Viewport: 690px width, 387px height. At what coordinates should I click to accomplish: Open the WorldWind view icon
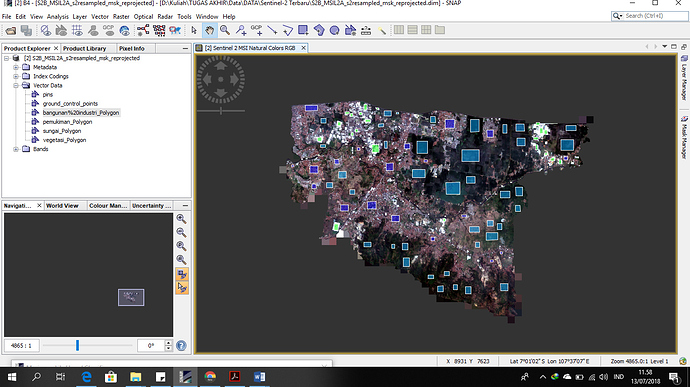pos(175,30)
